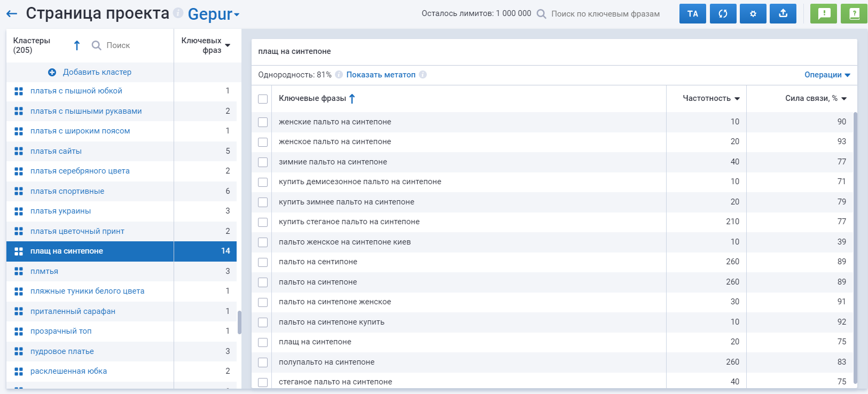Tick the select-all checkbox in the table header
The width and height of the screenshot is (868, 394).
[263, 99]
